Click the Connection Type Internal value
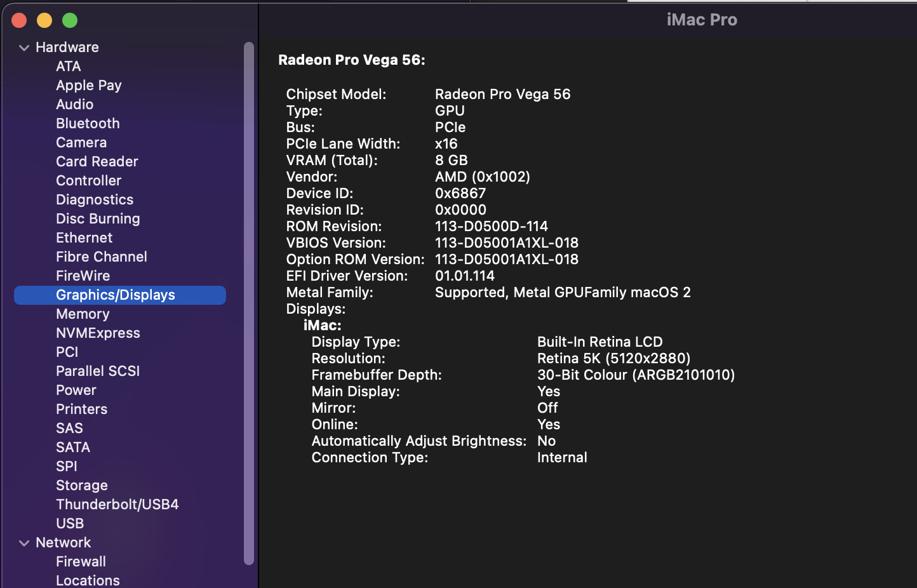917x588 pixels. pos(562,457)
